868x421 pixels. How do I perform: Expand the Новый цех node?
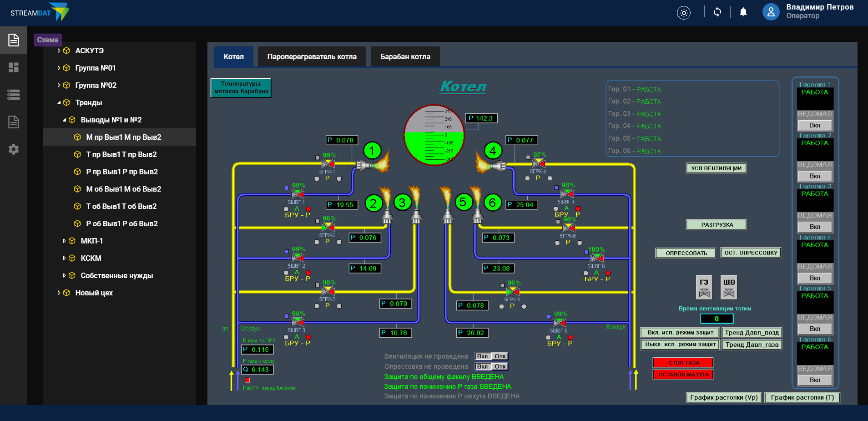59,292
